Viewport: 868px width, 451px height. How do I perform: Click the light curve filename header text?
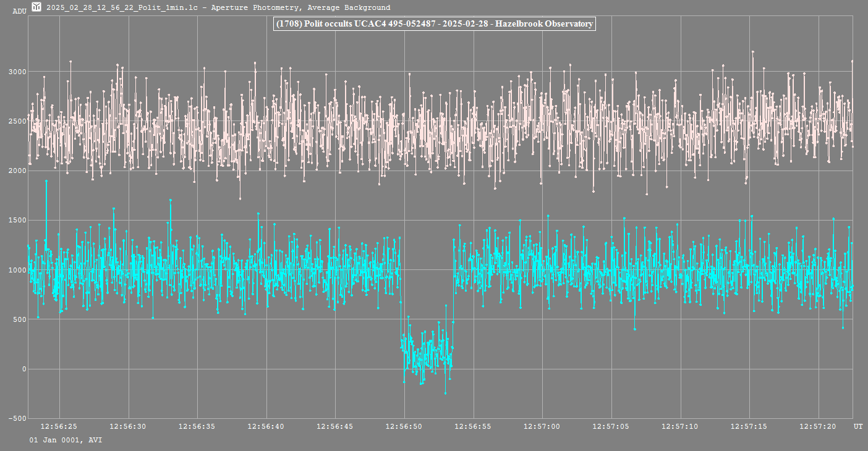218,8
